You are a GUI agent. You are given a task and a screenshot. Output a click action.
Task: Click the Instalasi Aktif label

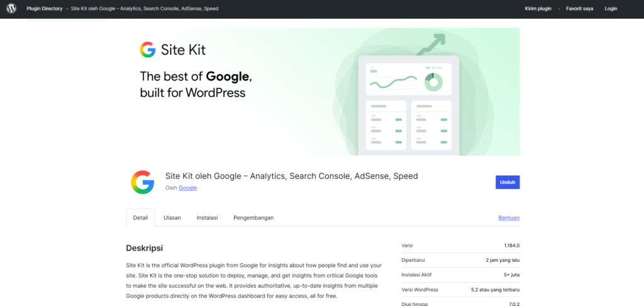coord(416,275)
